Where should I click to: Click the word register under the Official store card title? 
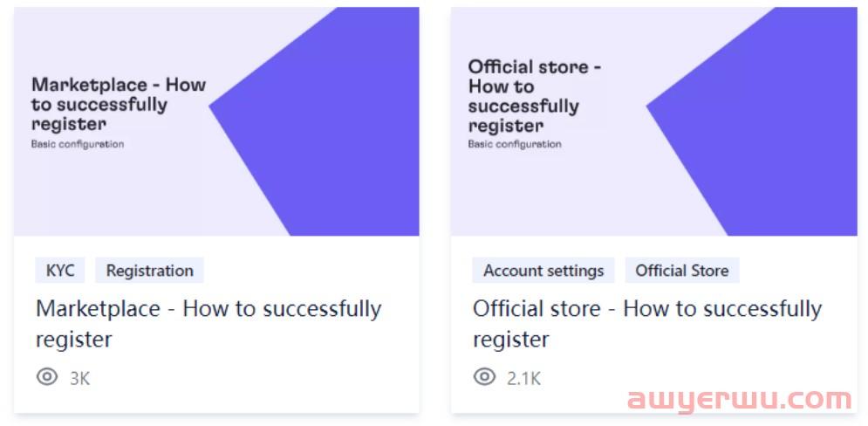(510, 339)
